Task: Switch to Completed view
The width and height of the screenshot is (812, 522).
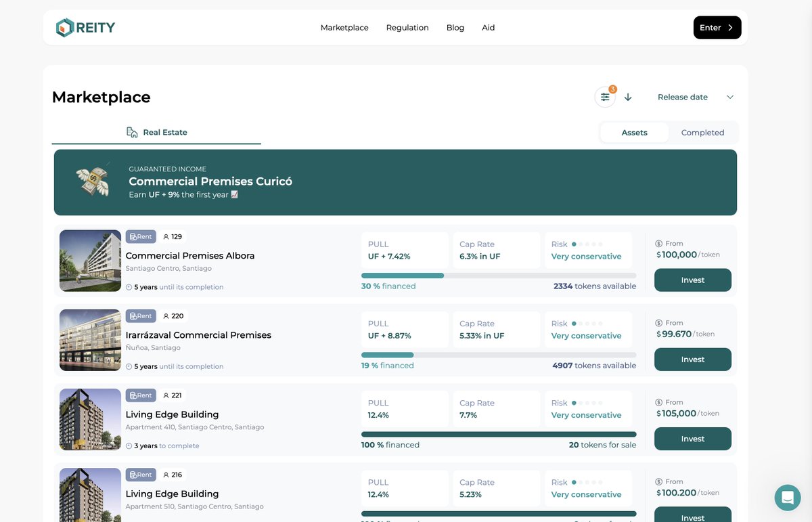Action: point(702,133)
